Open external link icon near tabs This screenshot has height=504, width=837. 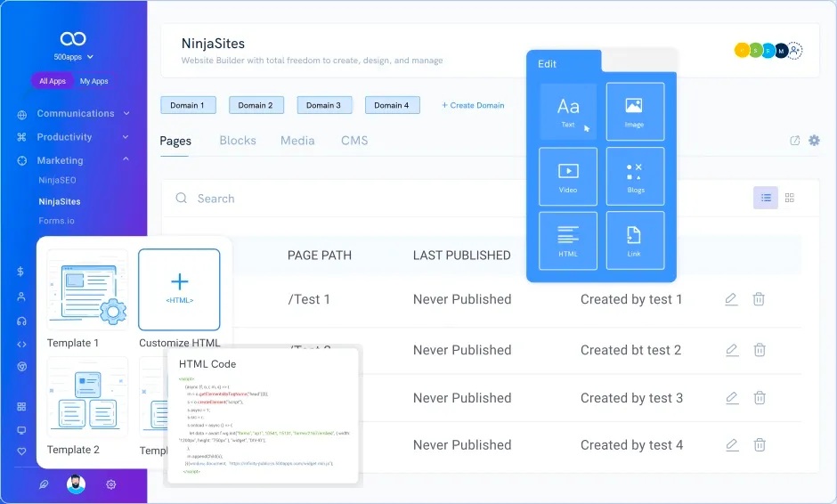pos(795,141)
